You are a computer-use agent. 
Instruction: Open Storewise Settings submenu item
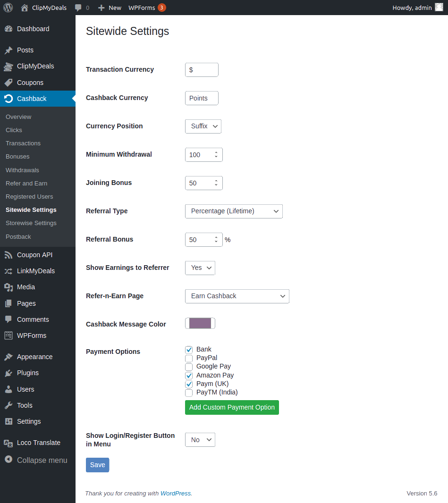tap(31, 223)
